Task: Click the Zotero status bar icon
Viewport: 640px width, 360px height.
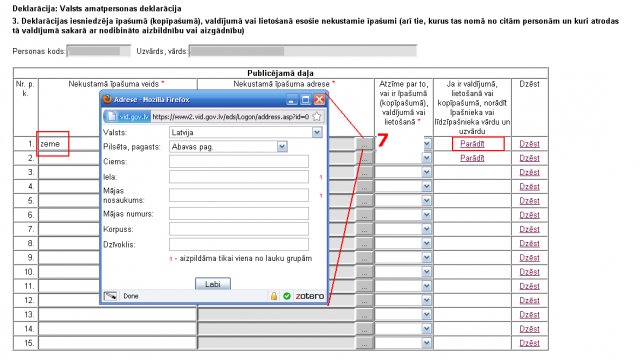Action: [310, 296]
